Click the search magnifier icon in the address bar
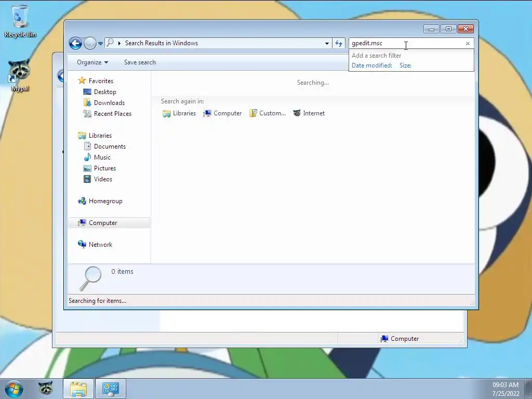This screenshot has height=399, width=532. tap(110, 43)
